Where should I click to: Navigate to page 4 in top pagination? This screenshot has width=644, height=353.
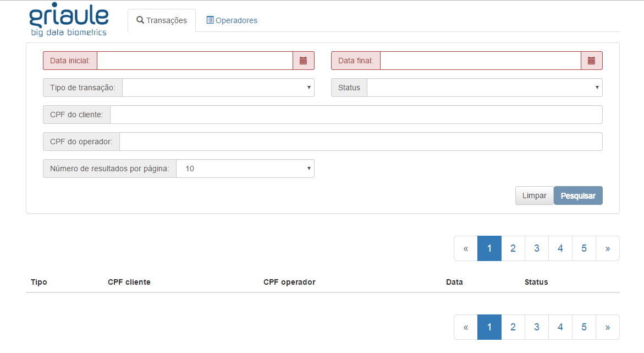coord(560,248)
